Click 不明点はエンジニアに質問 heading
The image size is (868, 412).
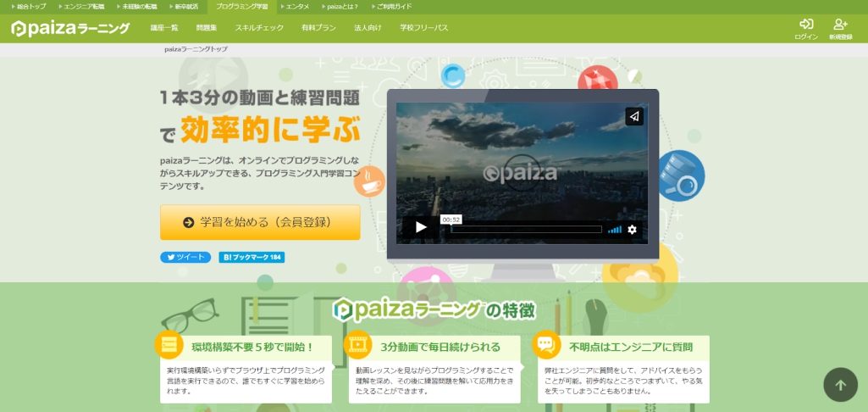click(631, 348)
